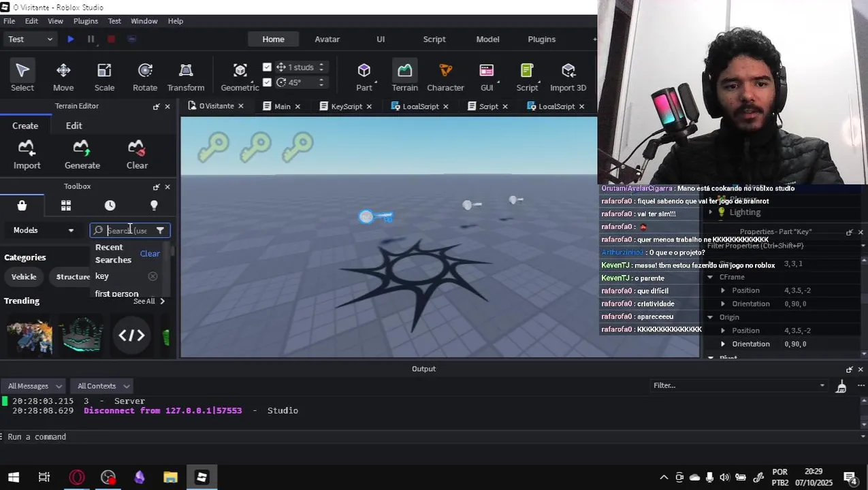Open the Test mode dropdown
This screenshot has height=490, width=868.
(x=30, y=39)
